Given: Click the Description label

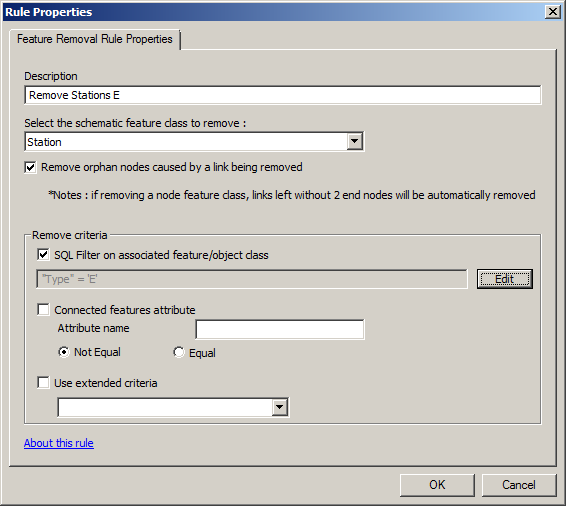Looking at the screenshot, I should tap(51, 76).
